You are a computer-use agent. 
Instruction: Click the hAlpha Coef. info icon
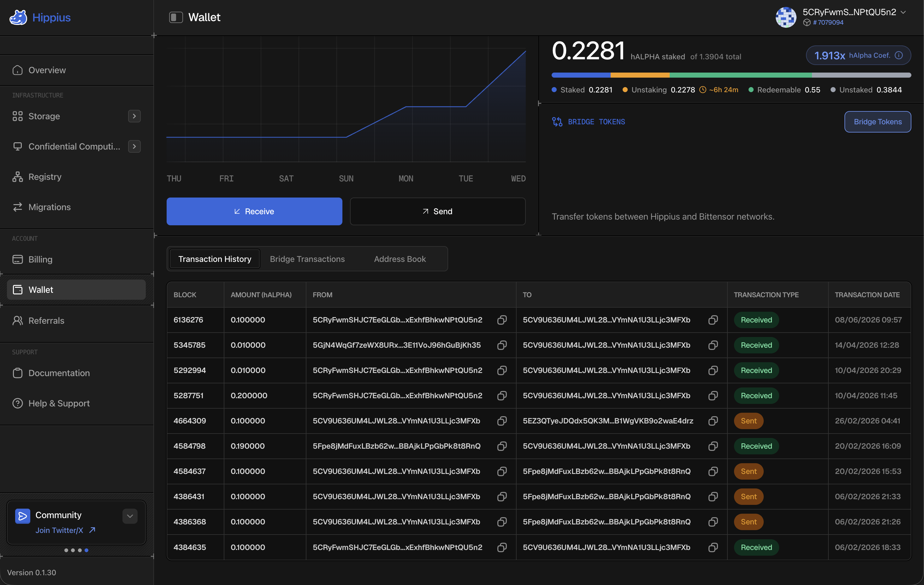point(899,55)
